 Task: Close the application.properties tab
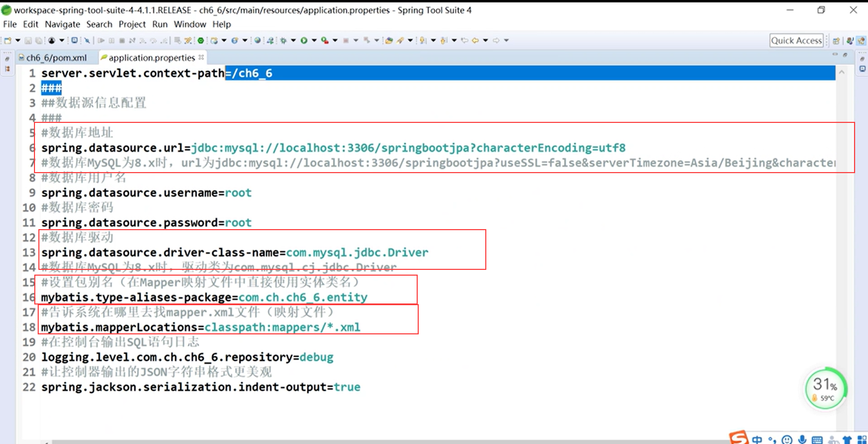click(201, 57)
